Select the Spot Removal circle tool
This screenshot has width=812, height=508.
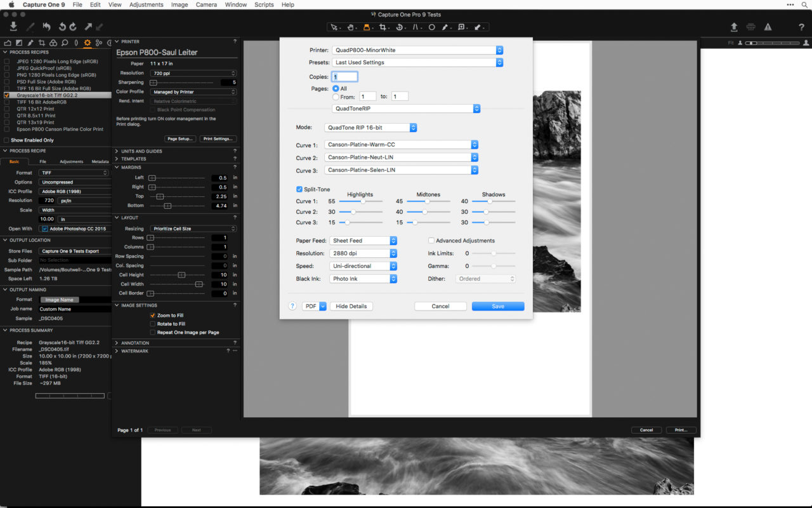pos(432,27)
